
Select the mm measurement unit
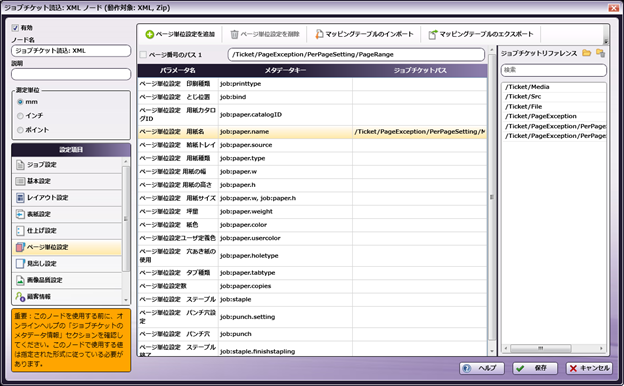20,102
